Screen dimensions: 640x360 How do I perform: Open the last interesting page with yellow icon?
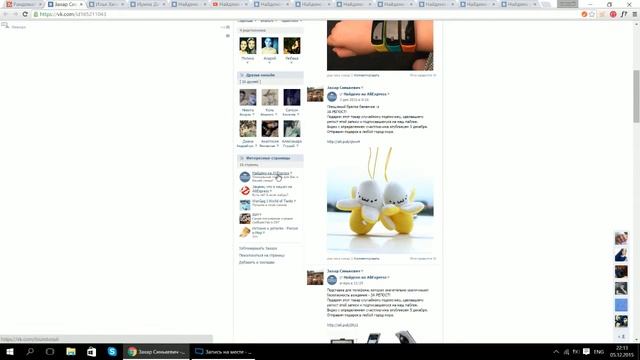[x=245, y=232]
